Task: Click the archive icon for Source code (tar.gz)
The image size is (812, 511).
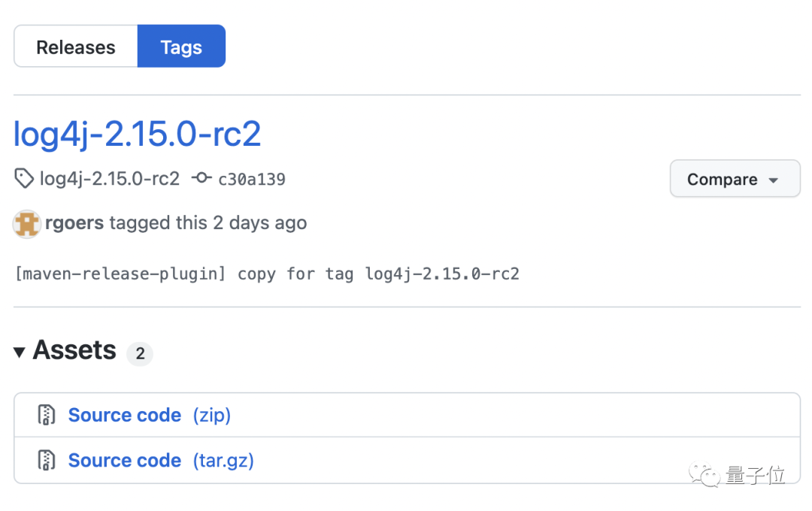Action: 47,460
